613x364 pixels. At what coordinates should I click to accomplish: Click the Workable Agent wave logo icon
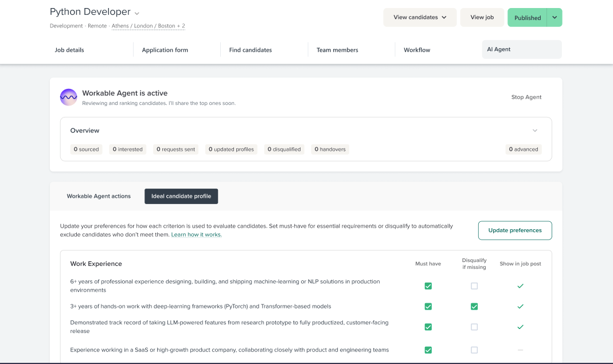click(x=69, y=97)
